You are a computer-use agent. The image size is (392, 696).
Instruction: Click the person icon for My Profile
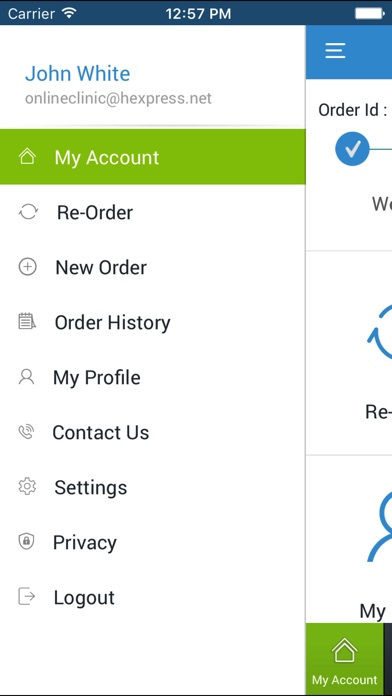26,377
